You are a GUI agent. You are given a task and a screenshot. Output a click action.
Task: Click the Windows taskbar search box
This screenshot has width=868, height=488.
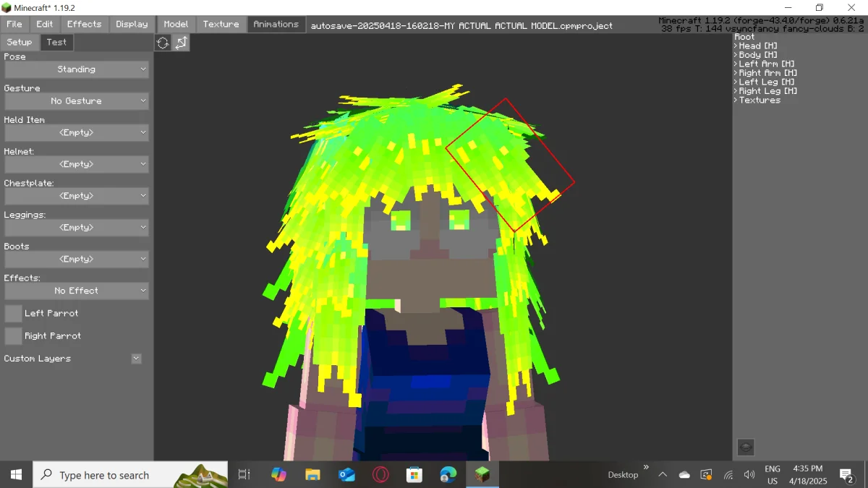click(x=130, y=475)
